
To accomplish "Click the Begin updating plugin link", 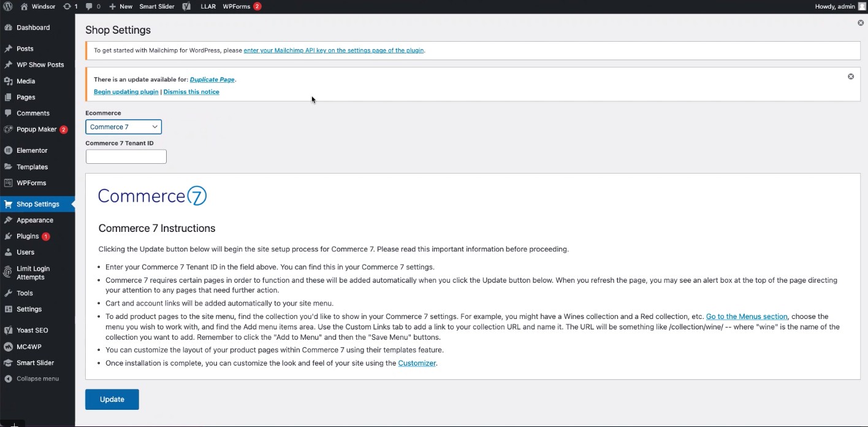I will tap(126, 92).
